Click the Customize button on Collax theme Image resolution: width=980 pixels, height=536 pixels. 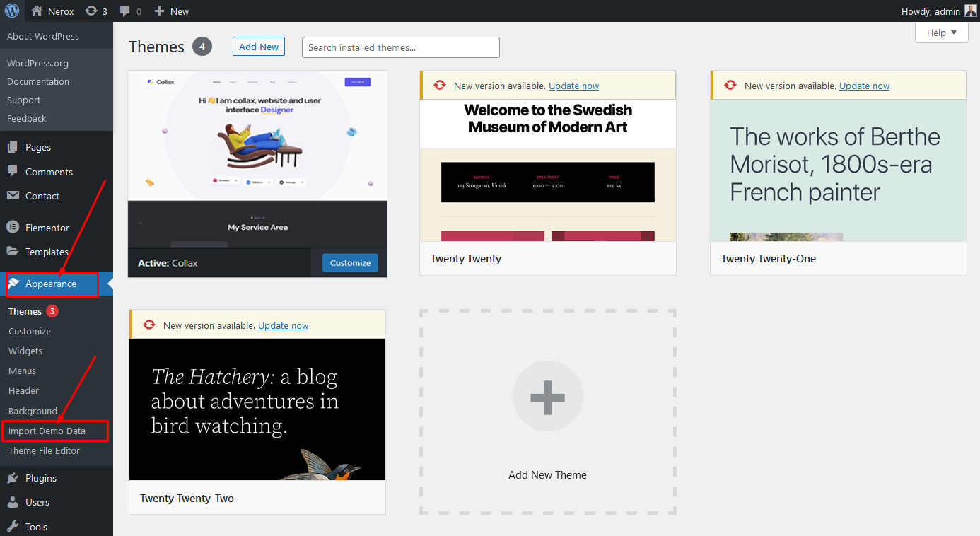(x=350, y=262)
